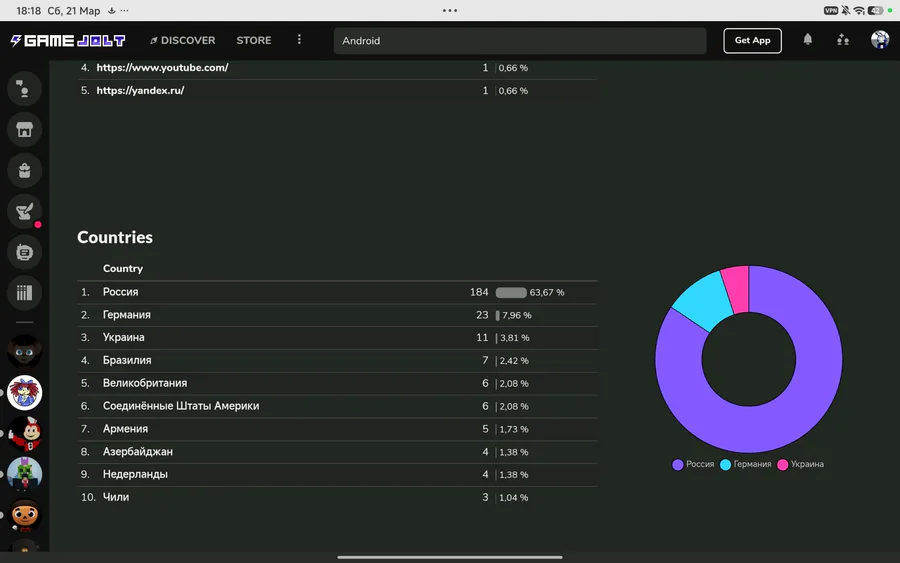Go to the Store tab
The width and height of the screenshot is (900, 563).
tap(254, 40)
